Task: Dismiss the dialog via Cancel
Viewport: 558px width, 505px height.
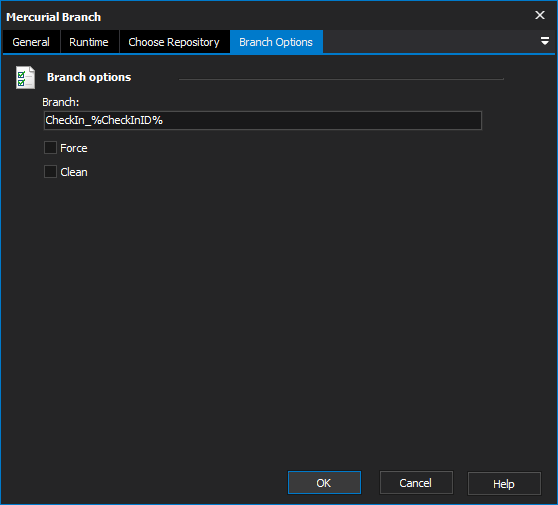Action: tap(416, 483)
